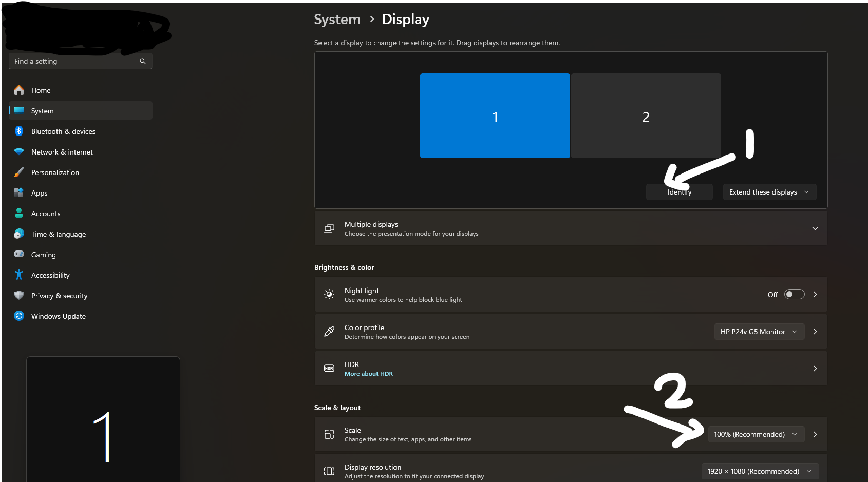Open the 1920 × 1080 resolution dropdown
Viewport: 868px width, 482px height.
click(760, 471)
